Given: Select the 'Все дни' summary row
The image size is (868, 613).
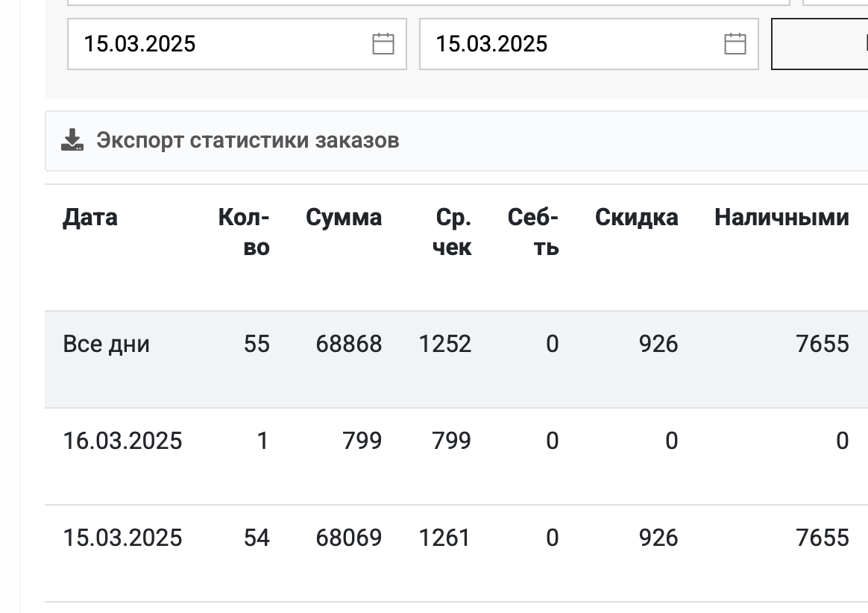Looking at the screenshot, I should [x=456, y=359].
